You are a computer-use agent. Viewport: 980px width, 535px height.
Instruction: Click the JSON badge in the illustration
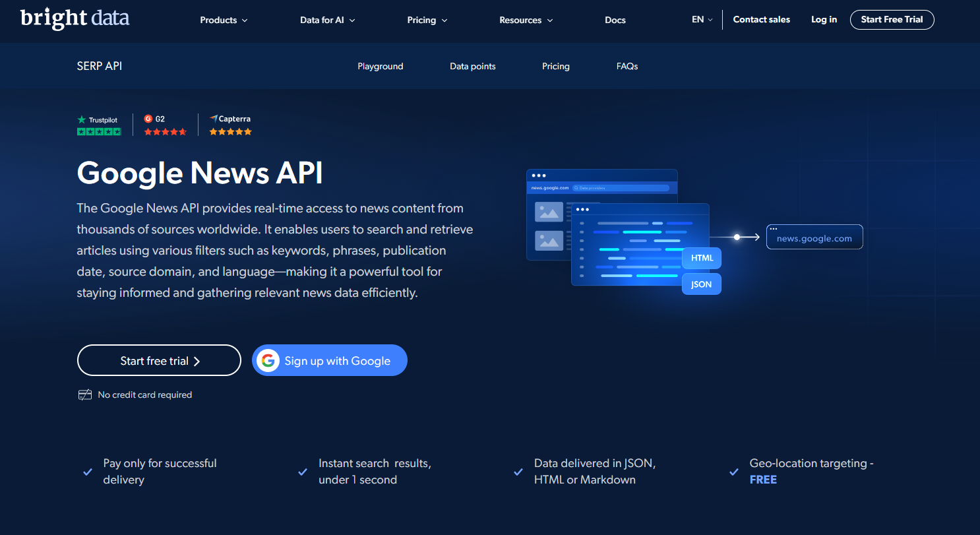click(701, 284)
